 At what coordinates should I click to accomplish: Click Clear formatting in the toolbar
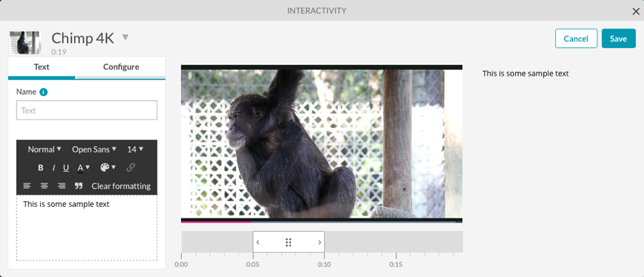coord(121,186)
